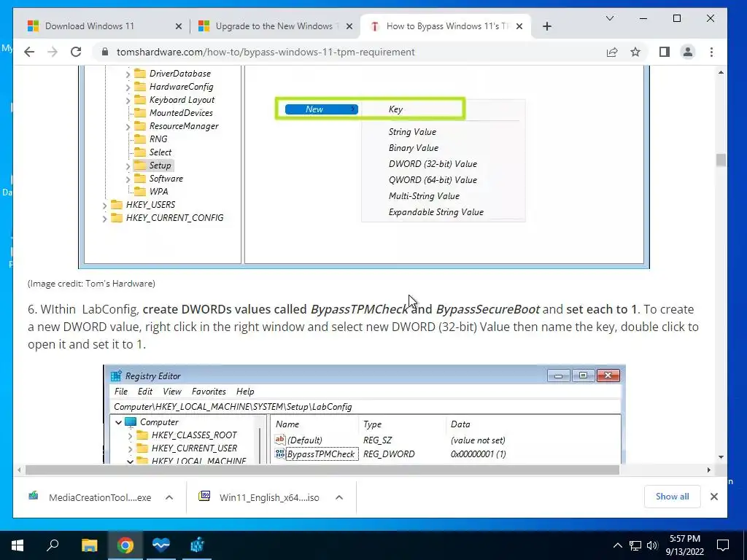Close the Upgrade to the New Windows tab
This screenshot has height=560, width=747.
click(x=349, y=27)
